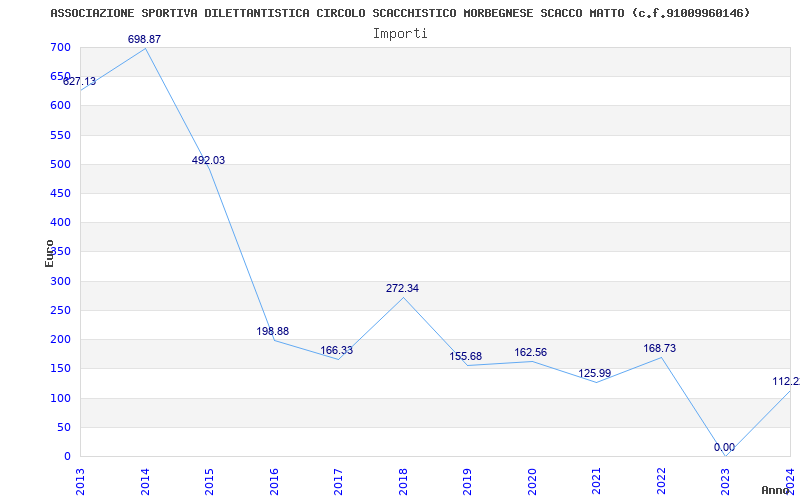Select the 2016 x-axis year label
The height and width of the screenshot is (500, 800).
(x=274, y=481)
